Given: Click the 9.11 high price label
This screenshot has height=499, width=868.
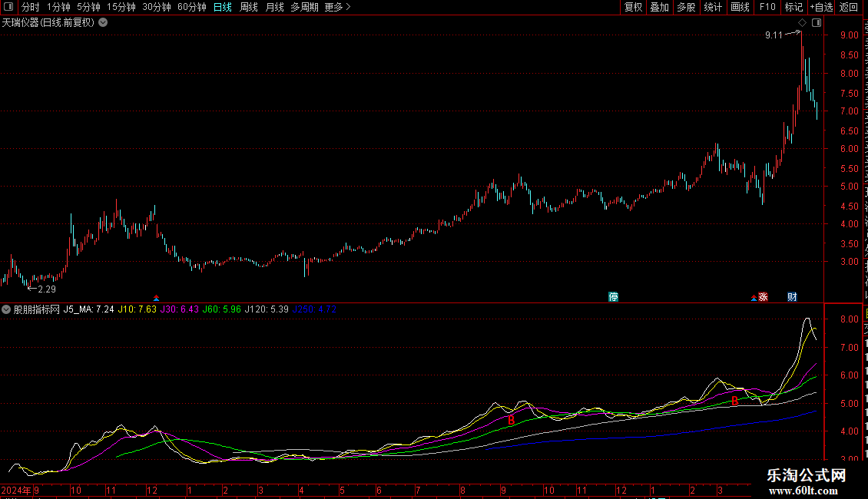Looking at the screenshot, I should 774,35.
